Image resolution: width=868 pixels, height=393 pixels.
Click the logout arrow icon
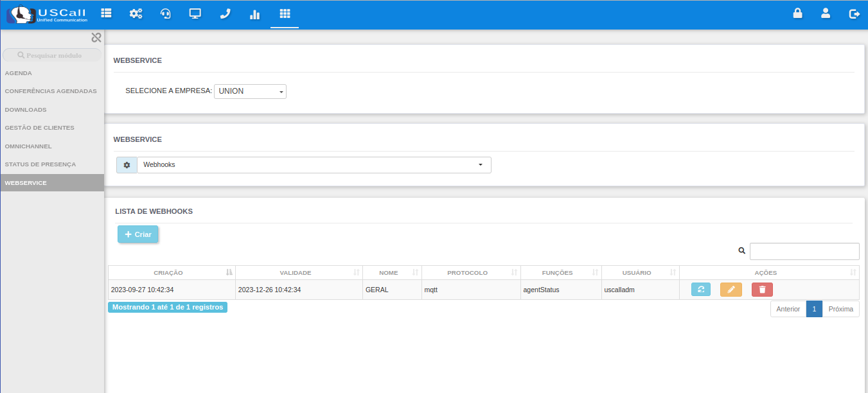(x=855, y=13)
